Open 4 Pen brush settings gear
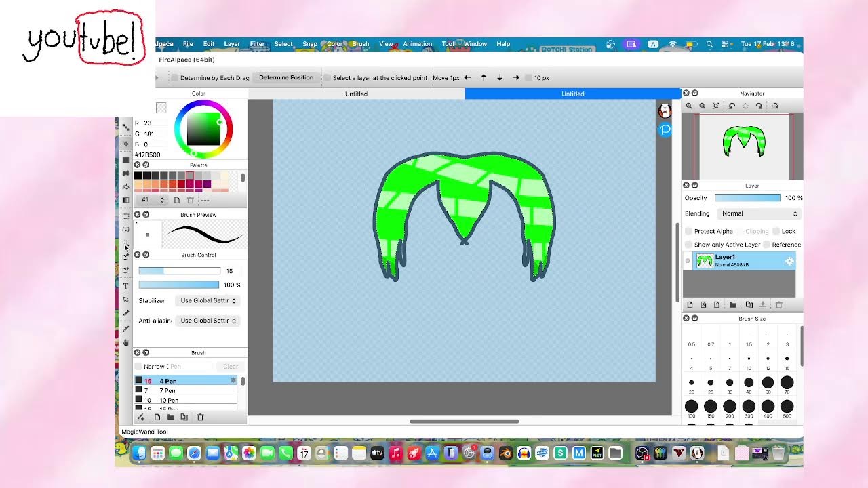 pos(233,380)
